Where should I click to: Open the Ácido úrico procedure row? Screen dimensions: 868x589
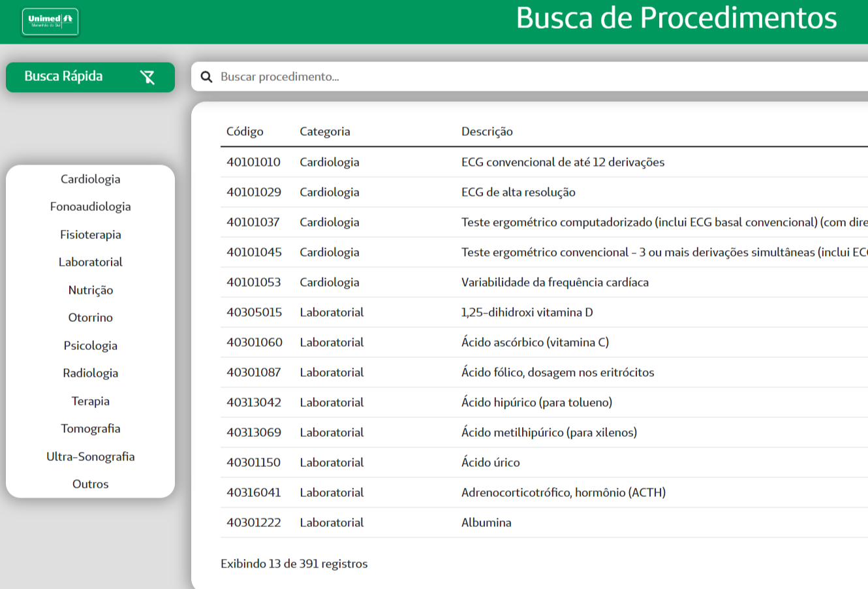click(x=491, y=462)
